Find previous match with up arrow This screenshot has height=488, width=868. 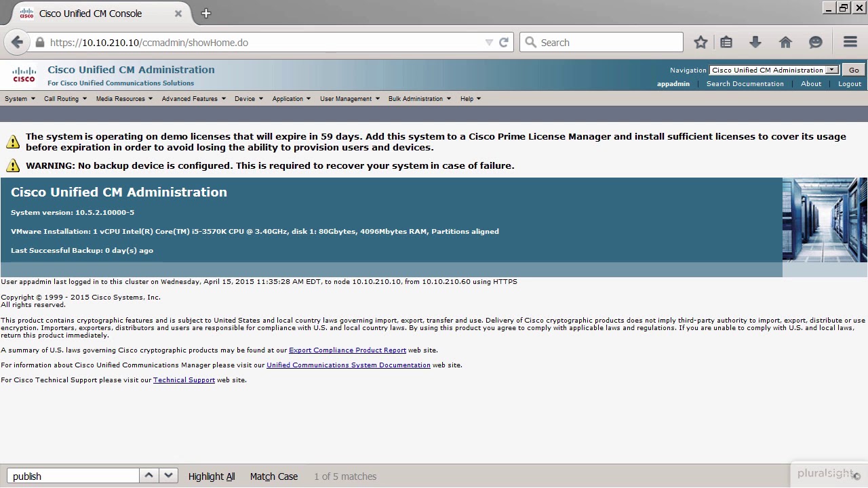tap(149, 476)
